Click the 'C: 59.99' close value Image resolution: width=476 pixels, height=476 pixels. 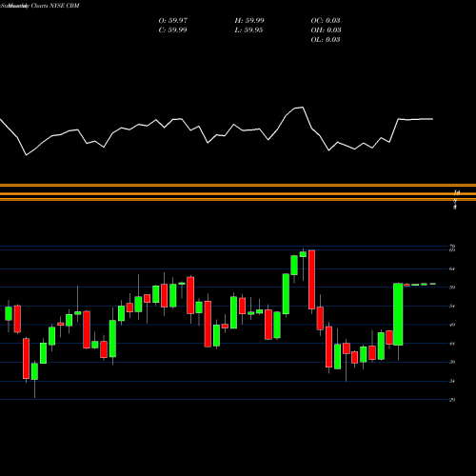click(172, 30)
